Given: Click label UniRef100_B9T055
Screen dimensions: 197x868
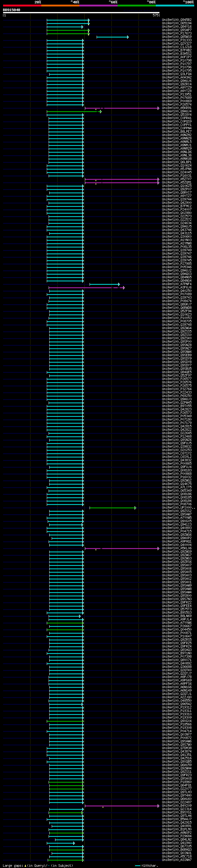Looking at the screenshot, I should [172, 406].
